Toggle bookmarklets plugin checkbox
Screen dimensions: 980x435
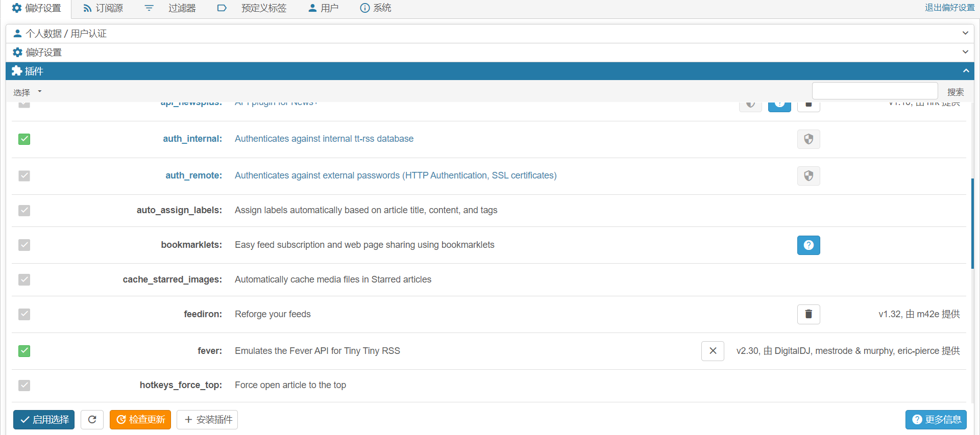coord(24,245)
